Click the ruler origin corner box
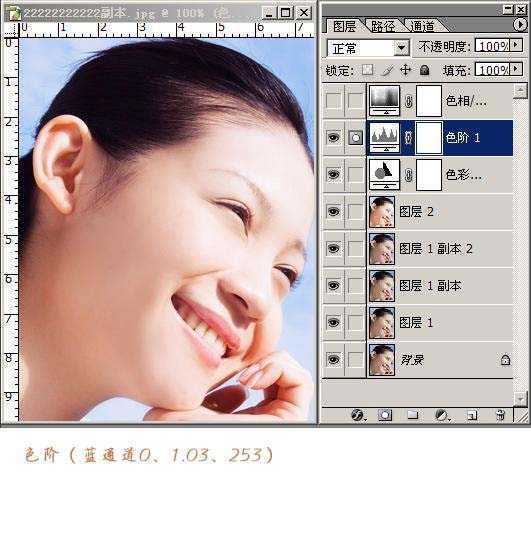The image size is (531, 541). point(10,30)
